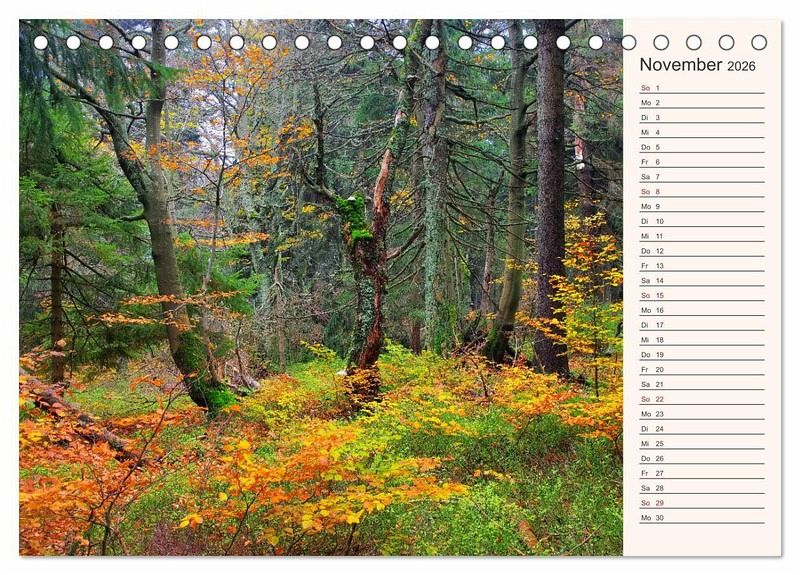Viewport: 800px width, 575px height.
Task: Select the Mi 18 date row
Action: point(700,340)
